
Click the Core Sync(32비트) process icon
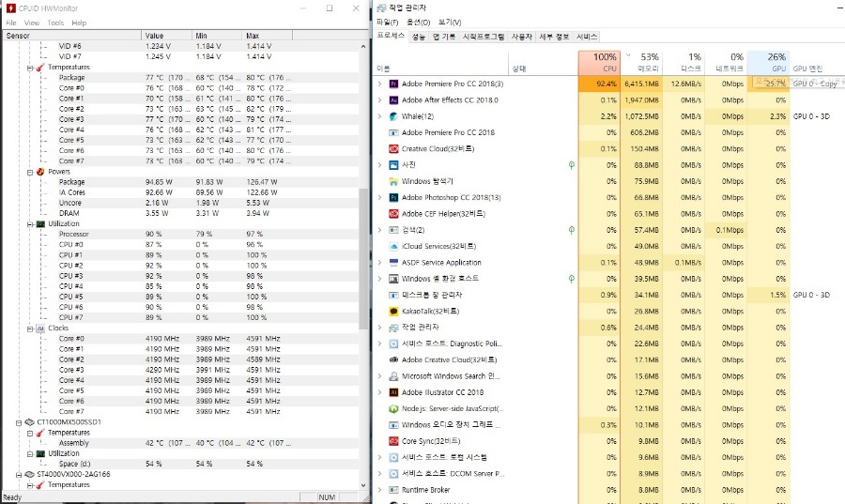tap(393, 441)
